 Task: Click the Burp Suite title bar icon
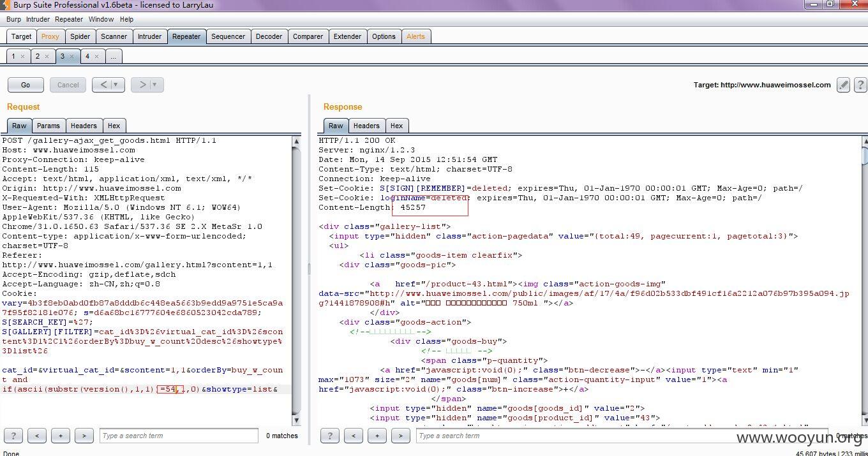[x=5, y=5]
